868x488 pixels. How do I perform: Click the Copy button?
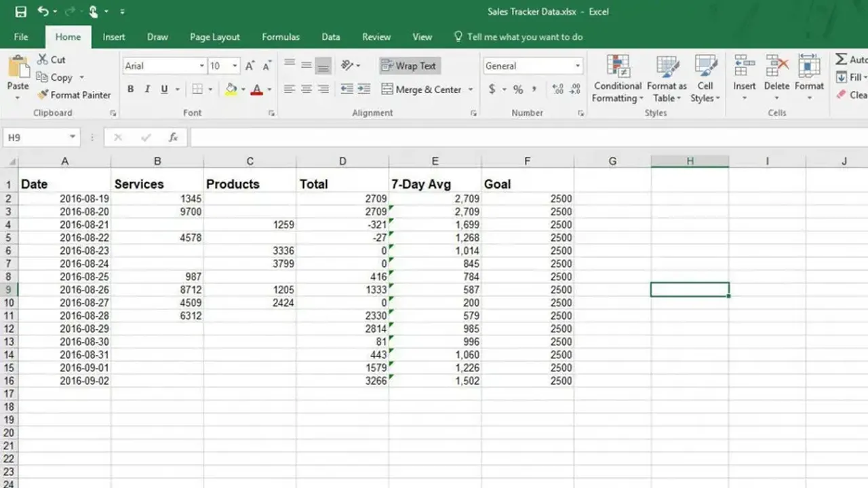coord(54,77)
